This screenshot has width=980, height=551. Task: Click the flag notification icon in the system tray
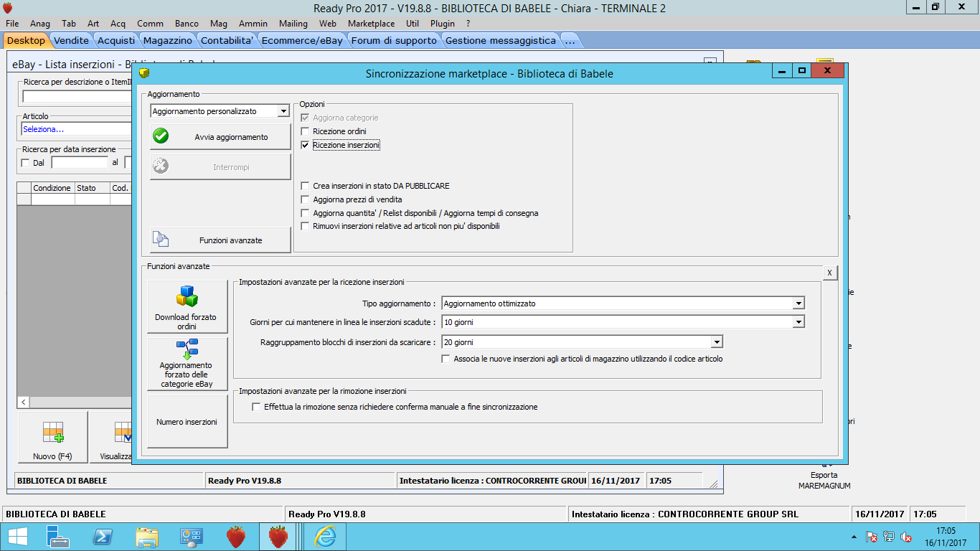coord(872,537)
